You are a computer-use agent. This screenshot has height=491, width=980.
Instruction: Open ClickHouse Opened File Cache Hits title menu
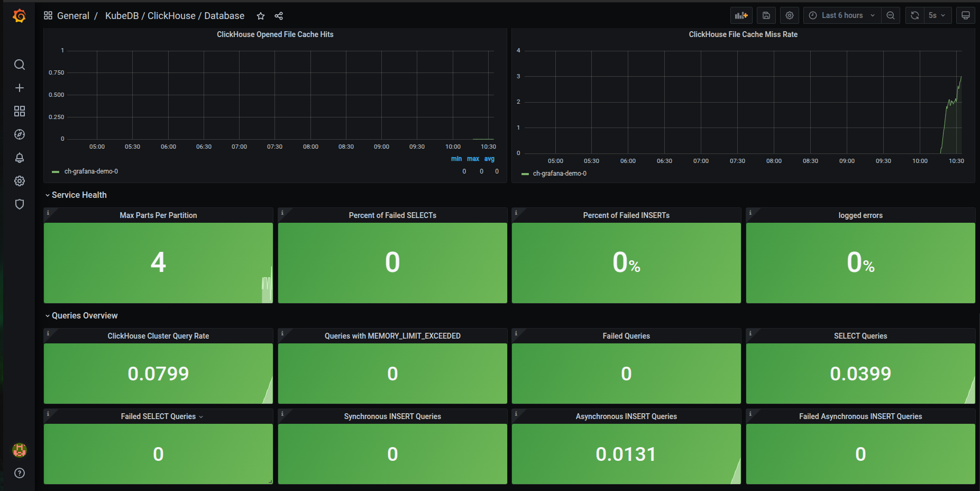pyautogui.click(x=275, y=34)
